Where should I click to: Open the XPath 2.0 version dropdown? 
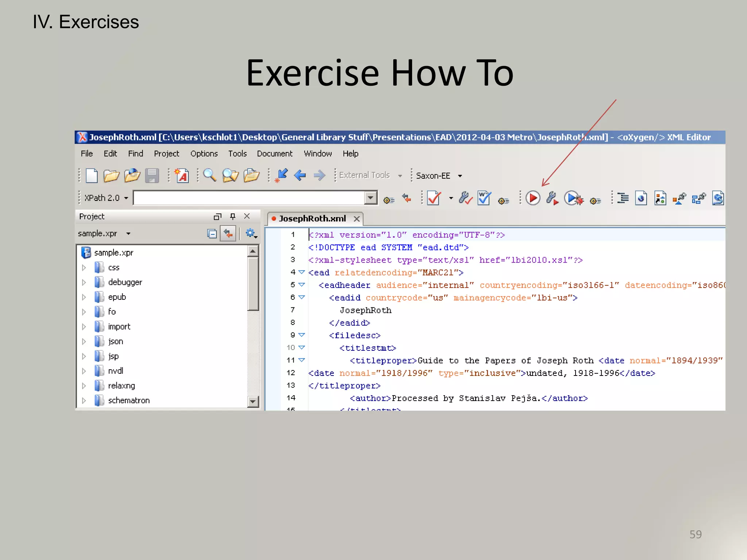[126, 198]
